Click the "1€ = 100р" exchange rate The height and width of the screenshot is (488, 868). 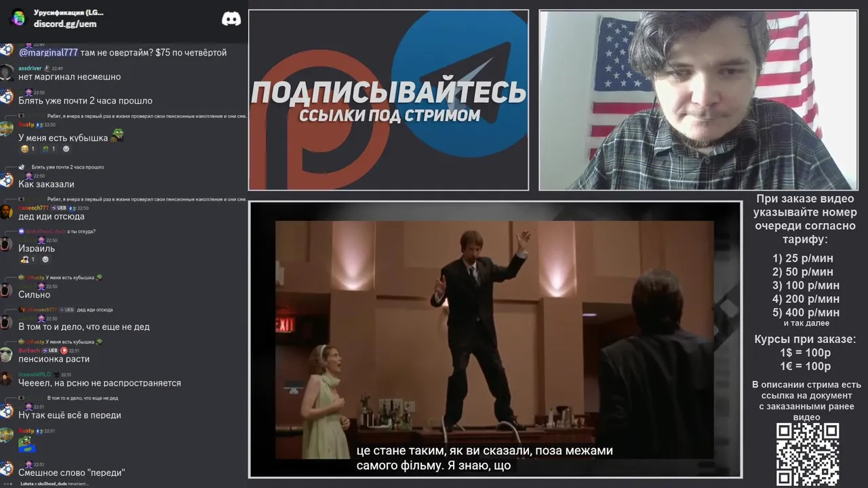click(805, 366)
